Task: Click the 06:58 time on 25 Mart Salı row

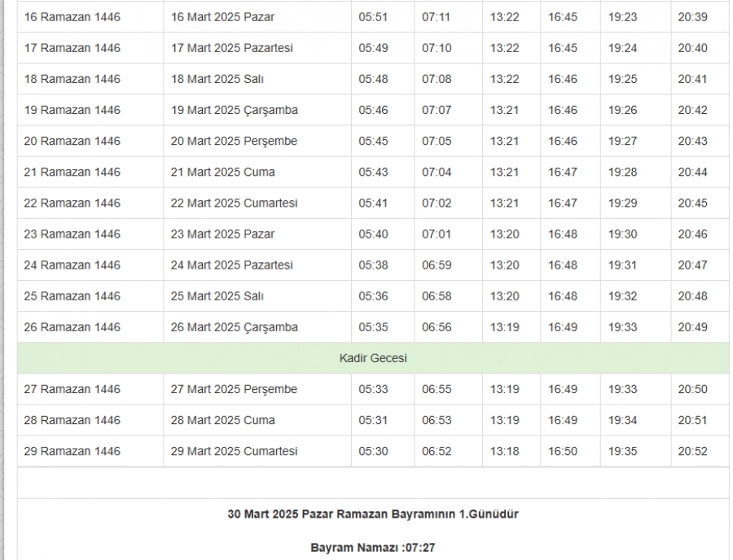Action: click(x=436, y=295)
